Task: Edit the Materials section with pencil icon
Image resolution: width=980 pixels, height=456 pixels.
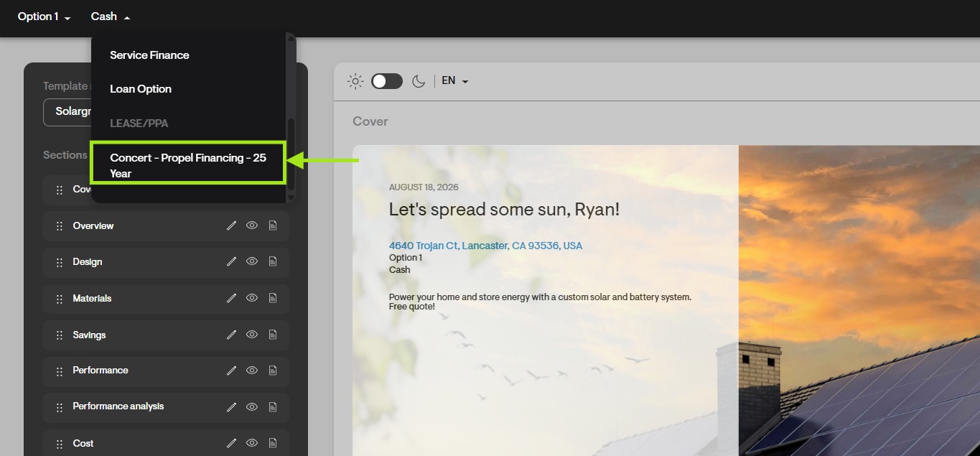Action: [x=231, y=298]
